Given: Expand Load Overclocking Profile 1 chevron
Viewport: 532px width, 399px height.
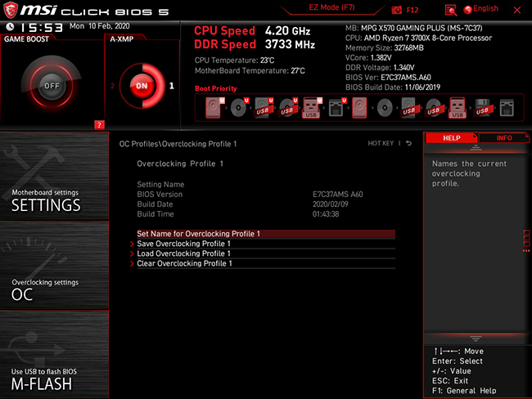Looking at the screenshot, I should coord(132,253).
